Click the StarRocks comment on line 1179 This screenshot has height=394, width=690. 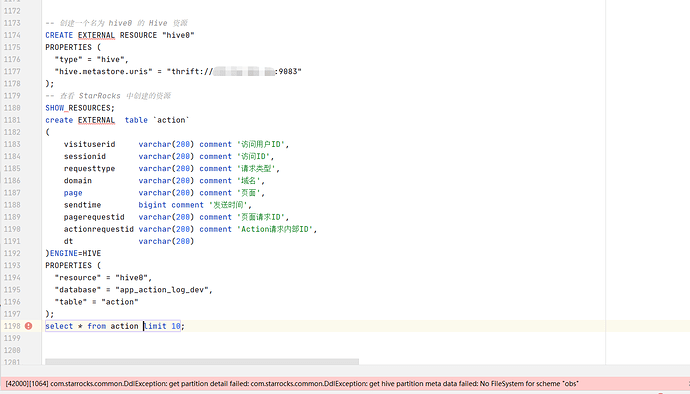(x=108, y=96)
